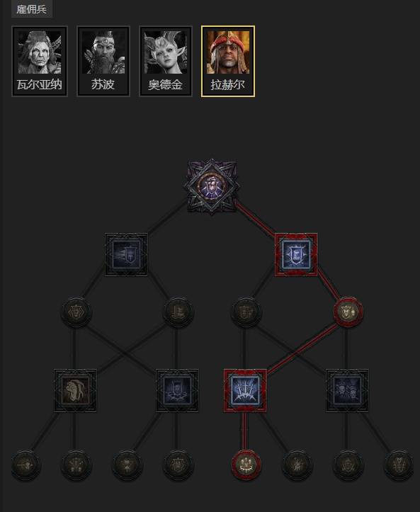This screenshot has width=420, height=512.
Task: Click the unselected helmet skill node with spikes
Action: tap(177, 390)
